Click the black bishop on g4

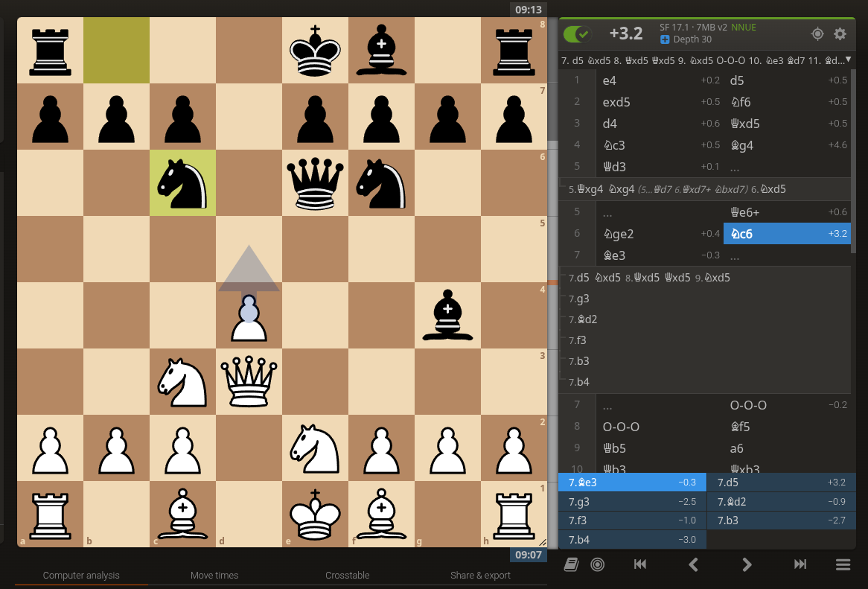pyautogui.click(x=448, y=316)
